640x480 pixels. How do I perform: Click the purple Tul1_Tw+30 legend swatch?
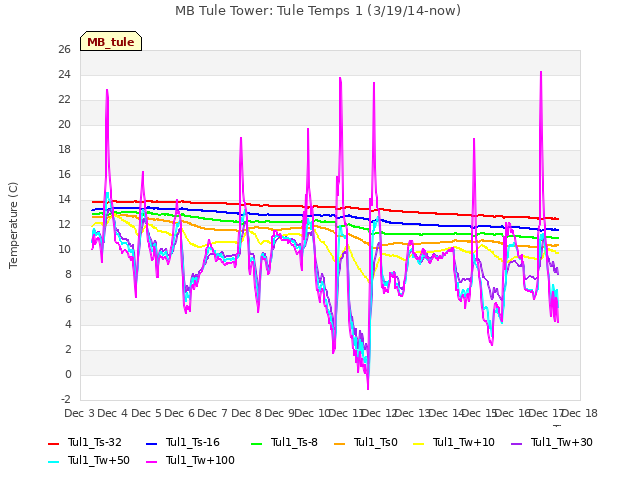click(516, 444)
